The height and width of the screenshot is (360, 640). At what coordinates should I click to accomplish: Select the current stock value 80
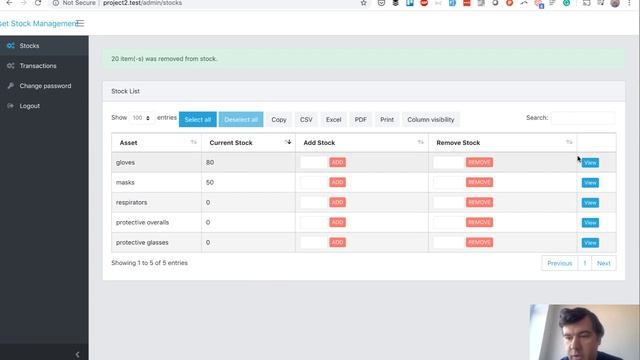click(x=210, y=162)
